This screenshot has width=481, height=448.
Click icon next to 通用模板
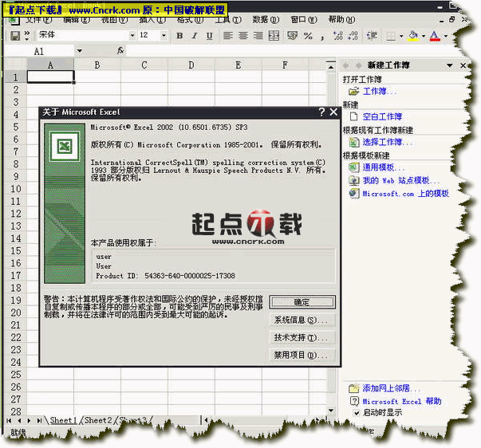pyautogui.click(x=353, y=167)
